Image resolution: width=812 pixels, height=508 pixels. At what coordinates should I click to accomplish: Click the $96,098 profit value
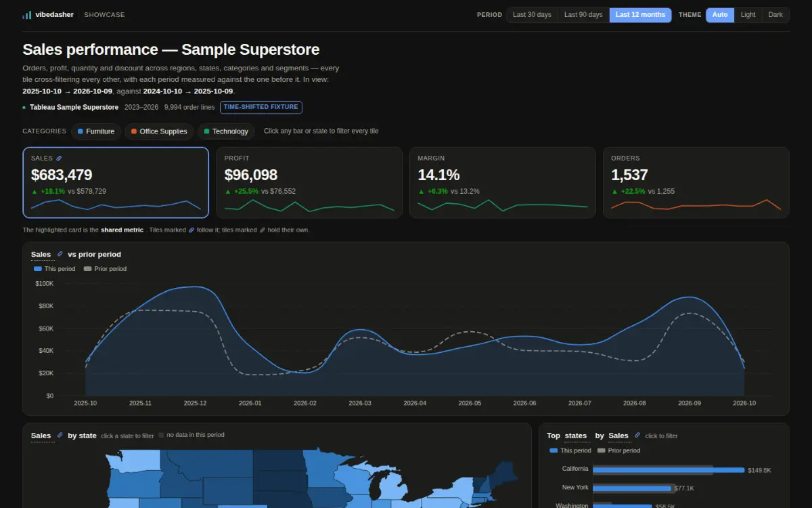point(251,175)
